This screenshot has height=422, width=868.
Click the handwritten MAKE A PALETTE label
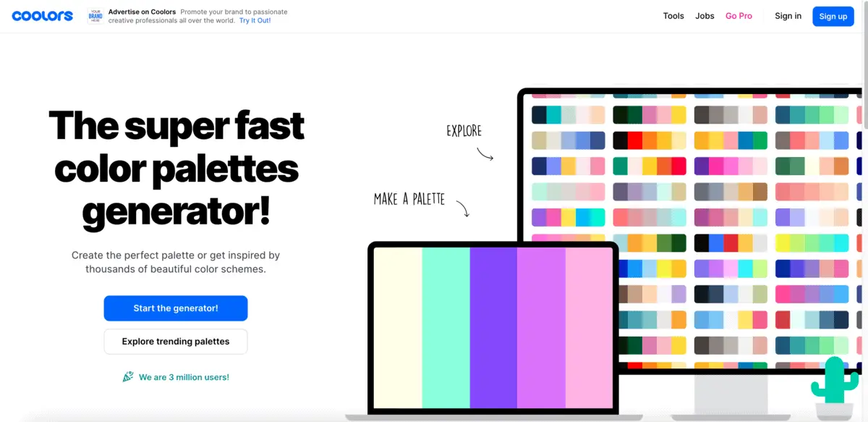[x=409, y=198]
